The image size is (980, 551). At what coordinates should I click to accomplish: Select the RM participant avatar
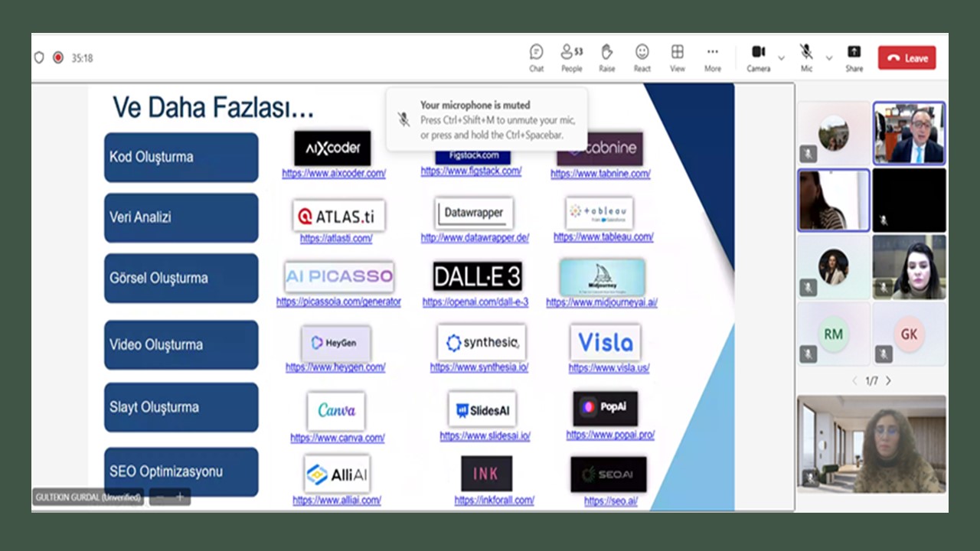834,334
